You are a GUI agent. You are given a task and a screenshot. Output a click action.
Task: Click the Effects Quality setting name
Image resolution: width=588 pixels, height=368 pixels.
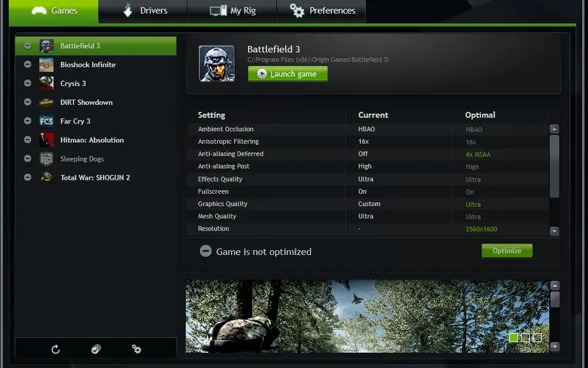(x=220, y=179)
